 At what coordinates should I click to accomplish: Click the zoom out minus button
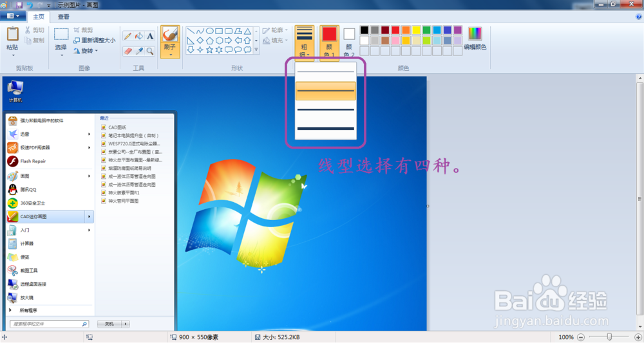pyautogui.click(x=581, y=337)
